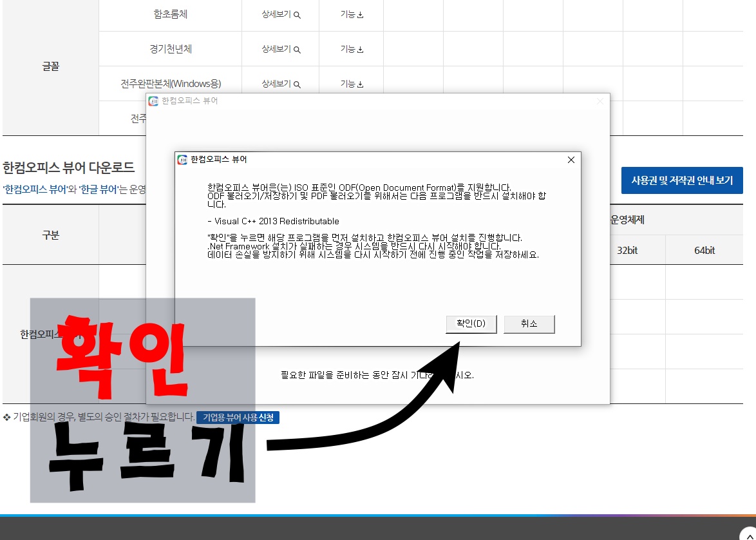Viewport: 756px width, 540px height.
Task: Click magnifier icon in 전주완판본체(Windows용) row
Action: (x=297, y=84)
